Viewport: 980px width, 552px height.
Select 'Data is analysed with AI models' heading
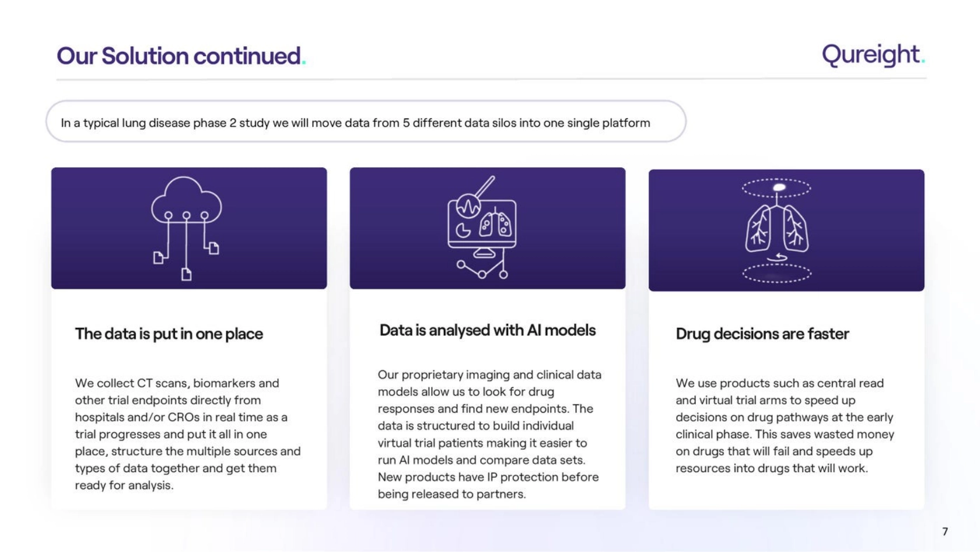tap(487, 330)
